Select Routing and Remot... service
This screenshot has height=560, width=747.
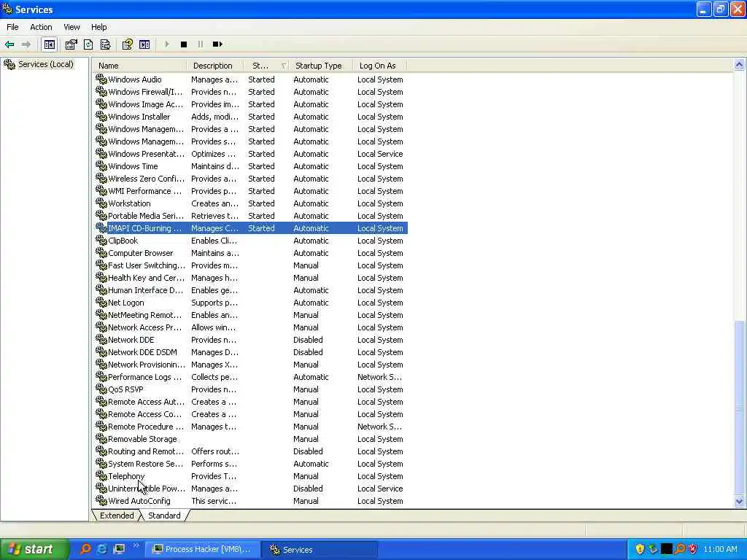pos(146,451)
